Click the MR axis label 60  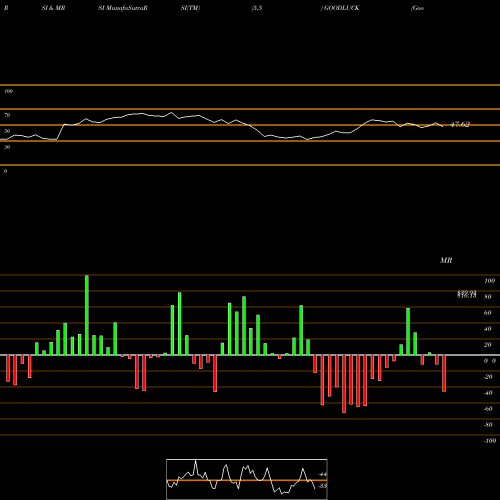point(488,313)
